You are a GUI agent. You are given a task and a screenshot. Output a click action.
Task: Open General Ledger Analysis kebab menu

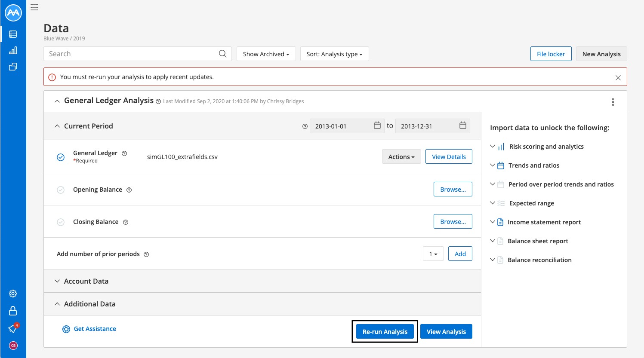click(x=613, y=102)
